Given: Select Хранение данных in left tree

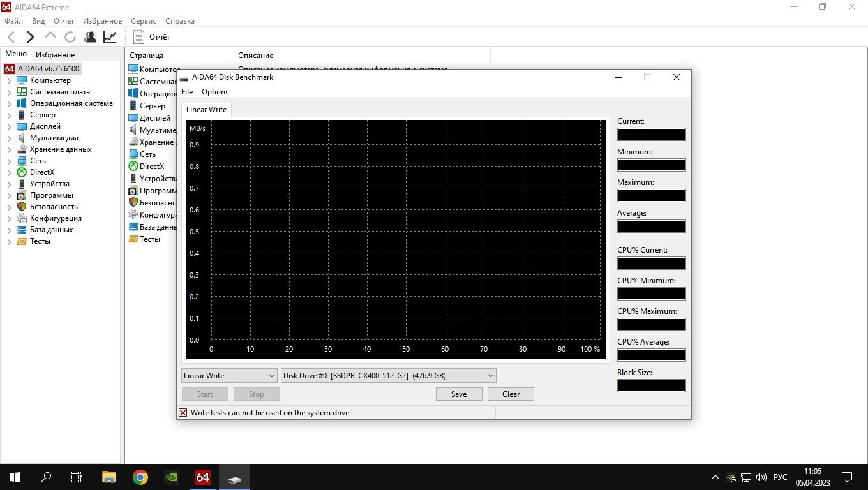Looking at the screenshot, I should pos(61,149).
